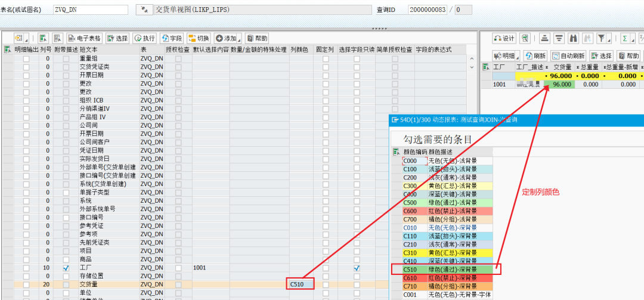
Task: Expand the 明细 dropdown arrow
Action: [x=518, y=56]
